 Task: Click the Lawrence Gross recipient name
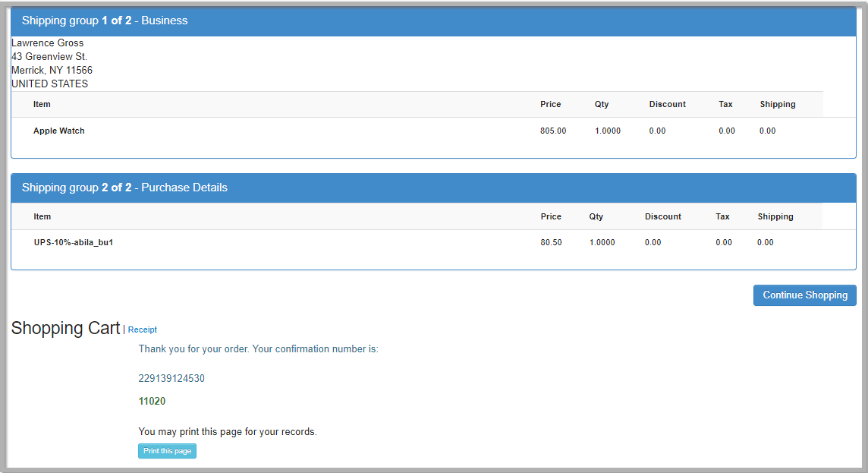coord(47,43)
